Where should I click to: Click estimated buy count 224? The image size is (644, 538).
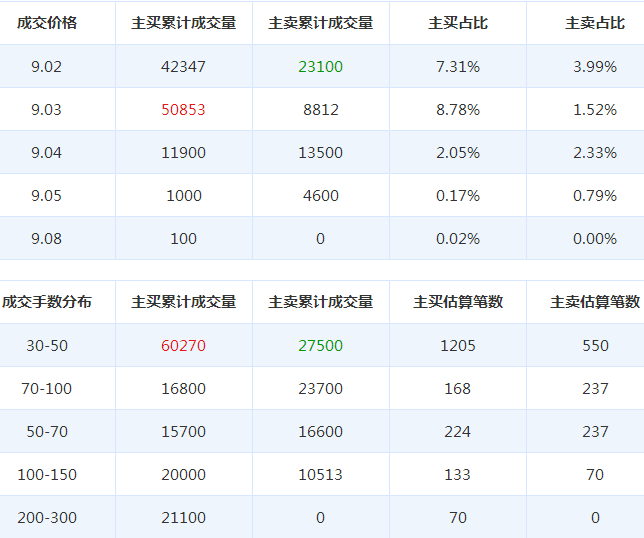pos(458,432)
